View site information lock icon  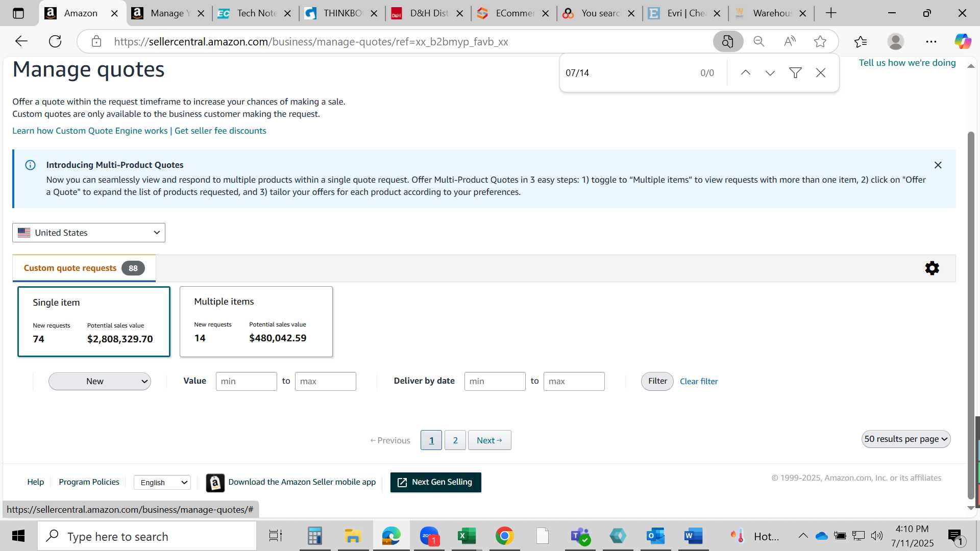tap(96, 41)
